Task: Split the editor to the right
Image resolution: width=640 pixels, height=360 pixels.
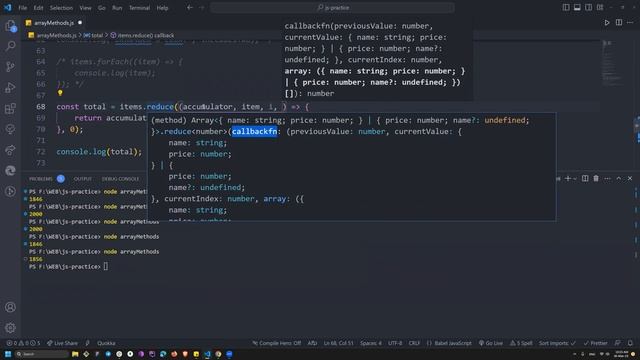Action: click(619, 23)
